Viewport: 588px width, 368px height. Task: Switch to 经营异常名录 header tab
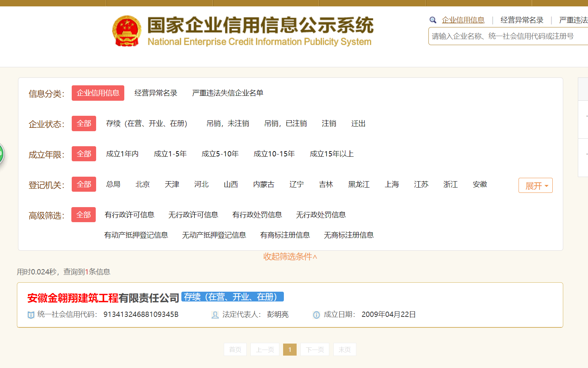click(x=522, y=20)
